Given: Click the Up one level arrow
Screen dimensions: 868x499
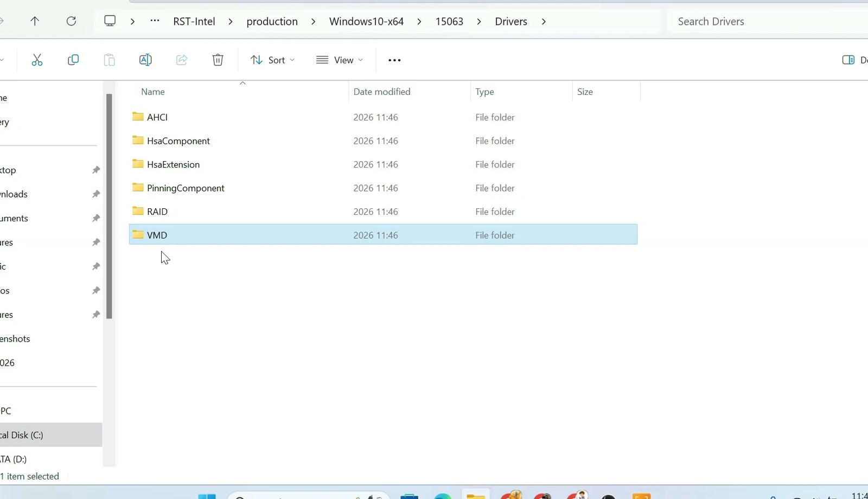Looking at the screenshot, I should pyautogui.click(x=35, y=21).
